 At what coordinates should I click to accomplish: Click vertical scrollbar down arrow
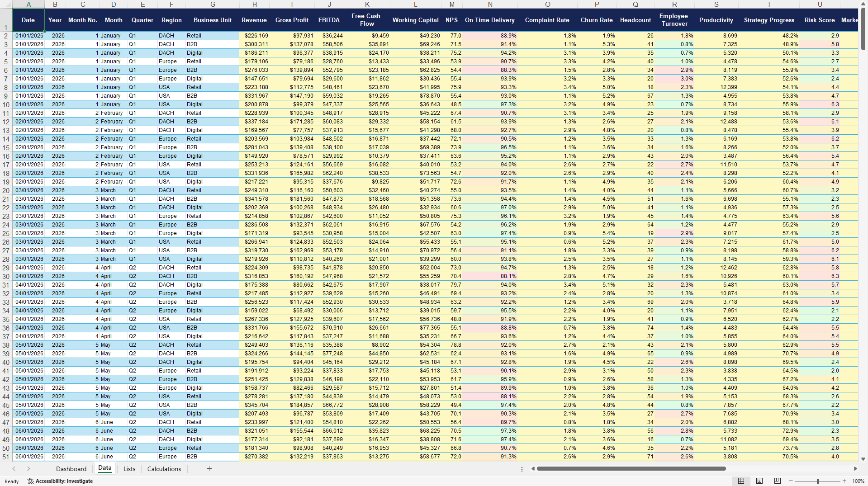point(863,459)
